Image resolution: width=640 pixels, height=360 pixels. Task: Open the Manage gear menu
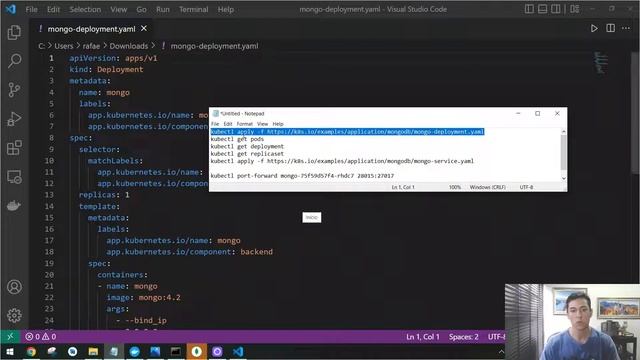(14, 315)
